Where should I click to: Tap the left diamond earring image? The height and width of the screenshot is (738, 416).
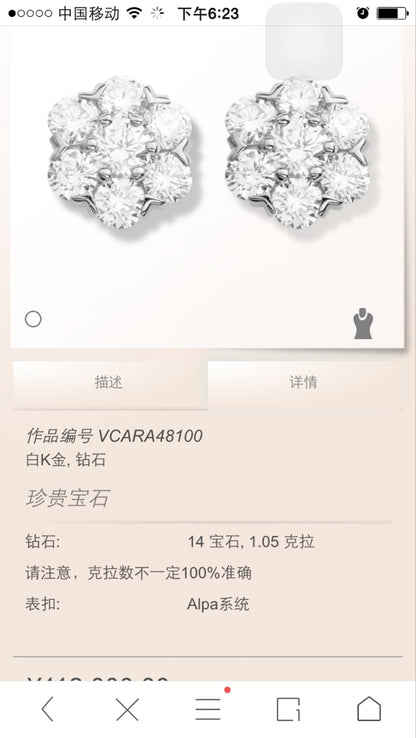click(x=120, y=152)
